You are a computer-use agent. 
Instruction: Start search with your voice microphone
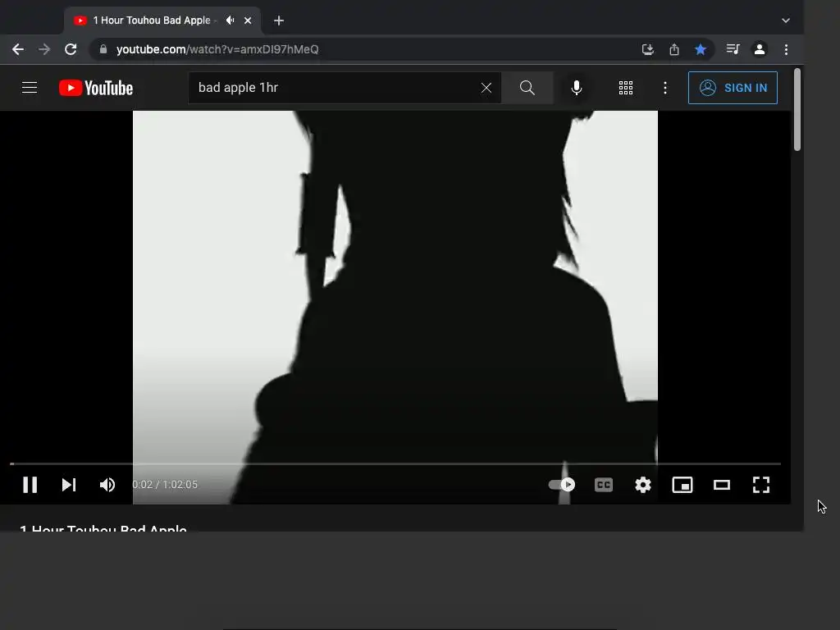(x=577, y=88)
